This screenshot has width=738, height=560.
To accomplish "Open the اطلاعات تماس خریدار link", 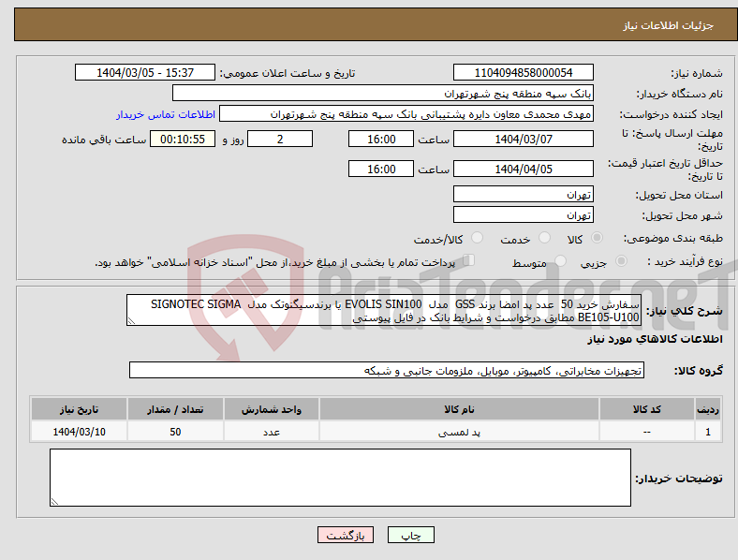I will (166, 114).
